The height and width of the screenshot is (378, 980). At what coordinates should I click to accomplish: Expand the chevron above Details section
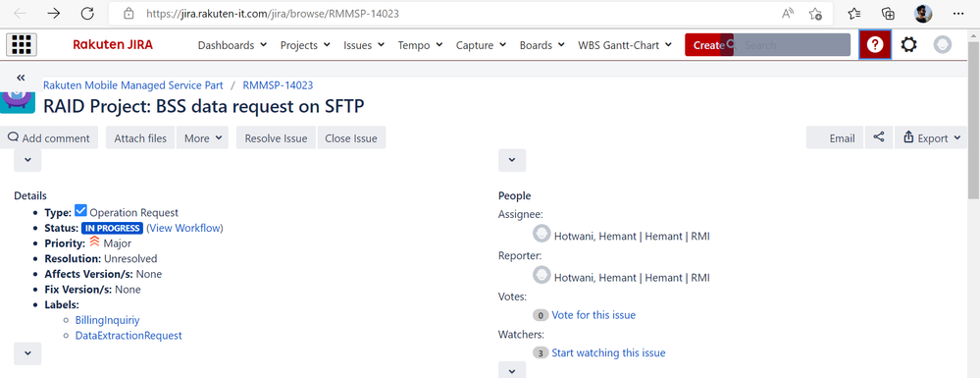pyautogui.click(x=27, y=160)
